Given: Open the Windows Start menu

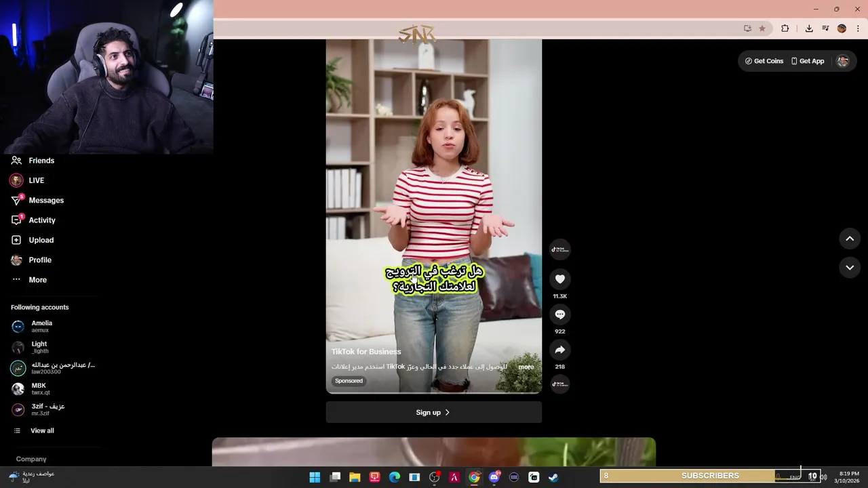Looking at the screenshot, I should pos(315,477).
